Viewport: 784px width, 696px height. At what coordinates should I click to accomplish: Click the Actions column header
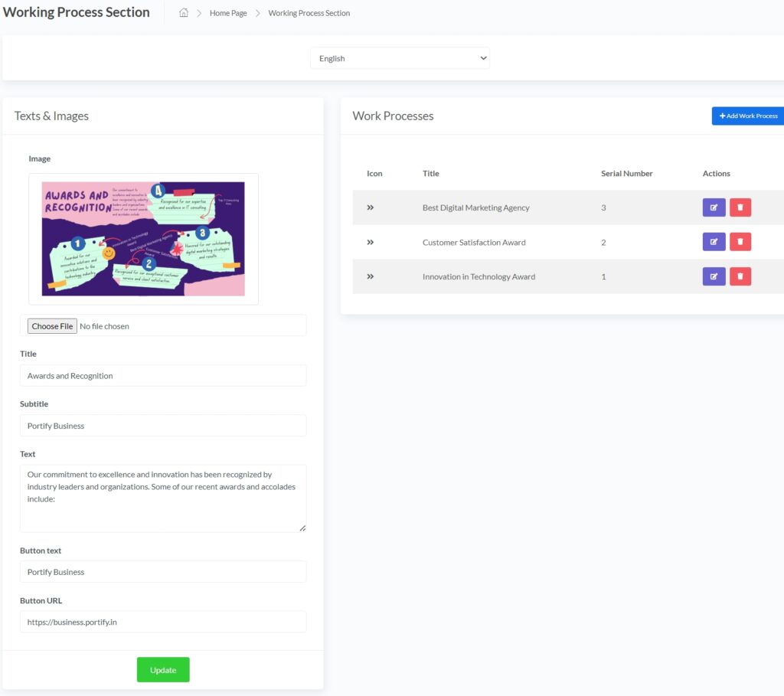(x=716, y=174)
